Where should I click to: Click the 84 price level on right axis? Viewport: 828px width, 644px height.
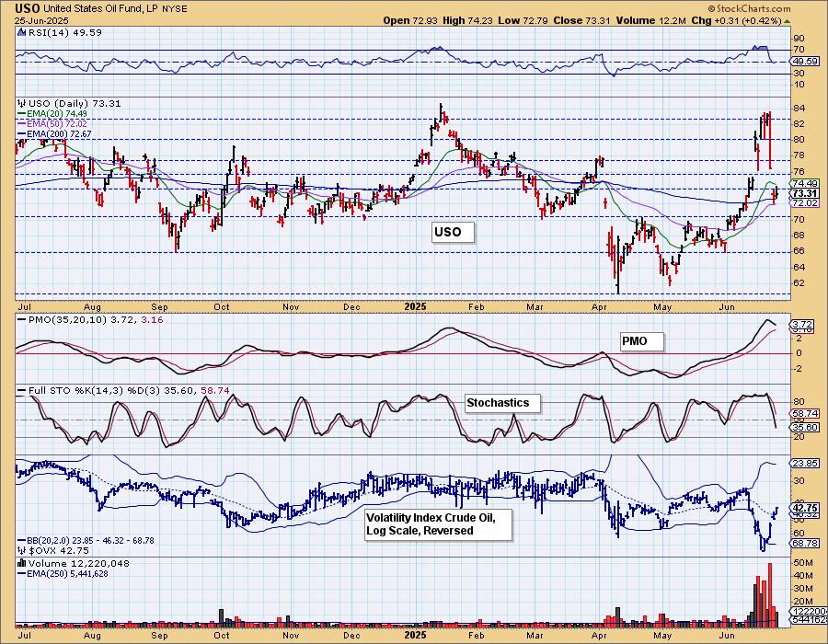pos(799,109)
